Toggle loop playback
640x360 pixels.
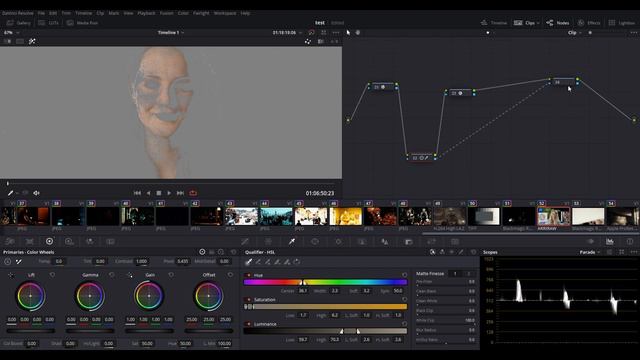click(x=193, y=193)
